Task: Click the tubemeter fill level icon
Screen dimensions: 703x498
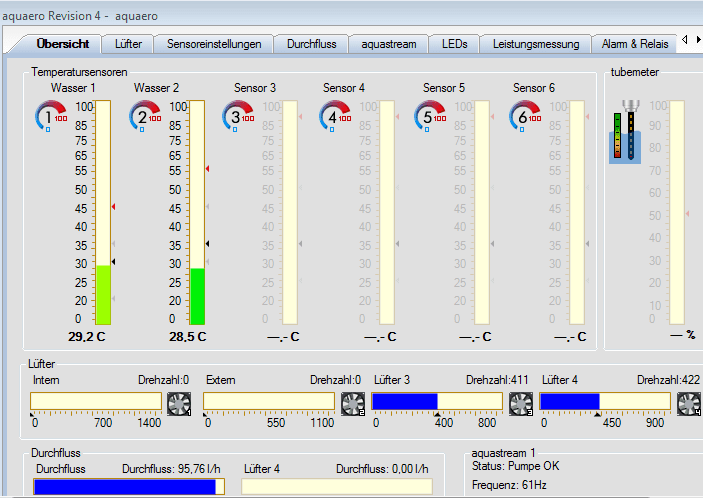Action: [625, 131]
